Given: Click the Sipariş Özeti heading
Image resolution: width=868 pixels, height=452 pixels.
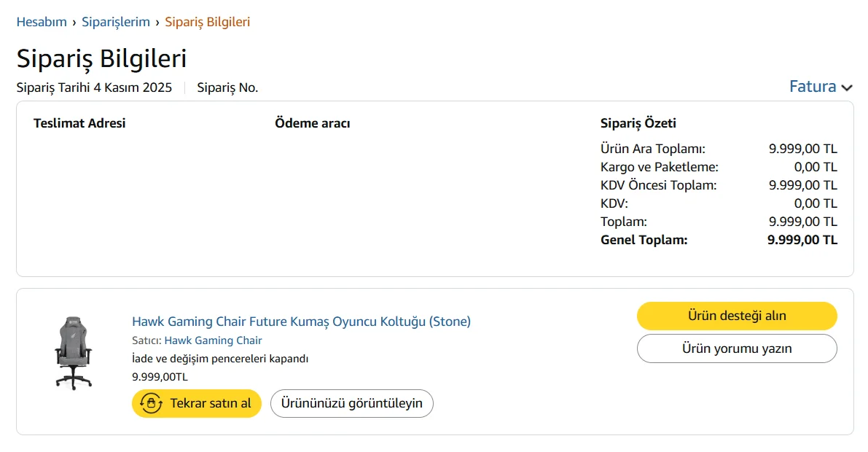Looking at the screenshot, I should tap(638, 123).
